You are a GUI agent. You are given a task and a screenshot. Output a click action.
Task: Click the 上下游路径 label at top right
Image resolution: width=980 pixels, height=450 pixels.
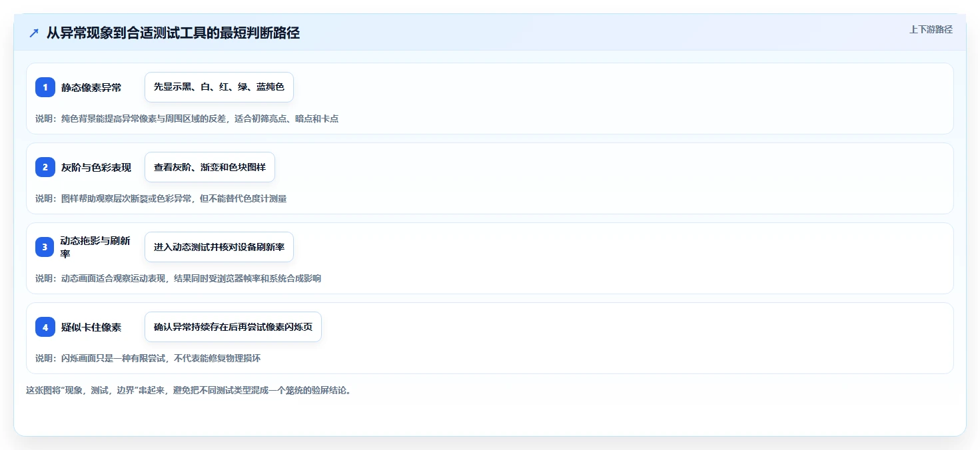pyautogui.click(x=931, y=29)
